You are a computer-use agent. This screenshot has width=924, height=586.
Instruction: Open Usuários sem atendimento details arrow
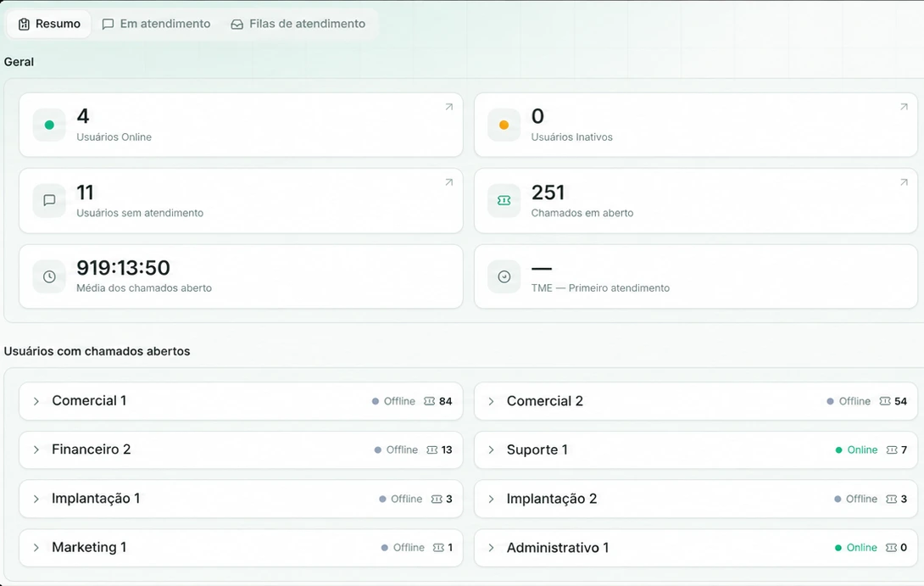click(449, 182)
